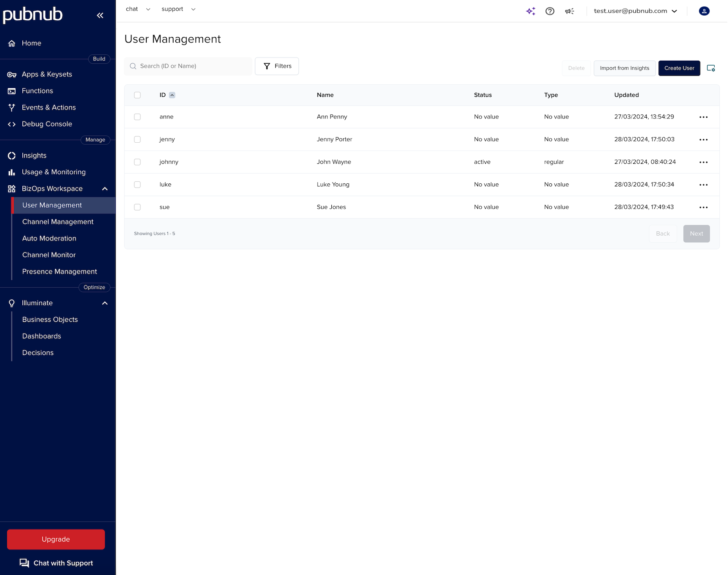The width and height of the screenshot is (728, 575).
Task: Select the Functions sidebar icon
Action: point(12,91)
